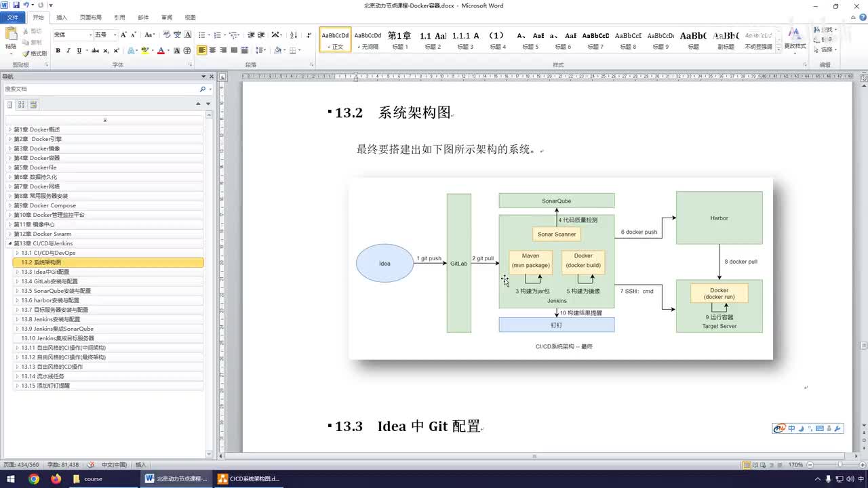
Task: Go to the previous heading arrow
Action: (x=198, y=104)
